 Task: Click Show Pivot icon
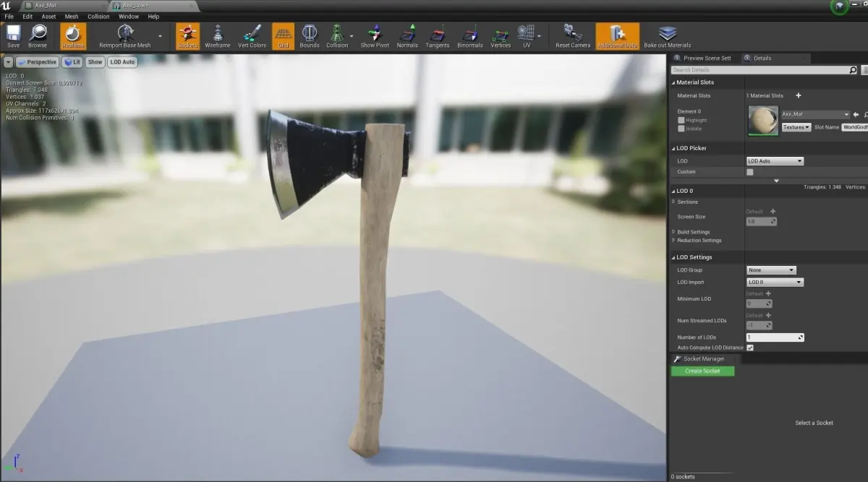[x=375, y=35]
